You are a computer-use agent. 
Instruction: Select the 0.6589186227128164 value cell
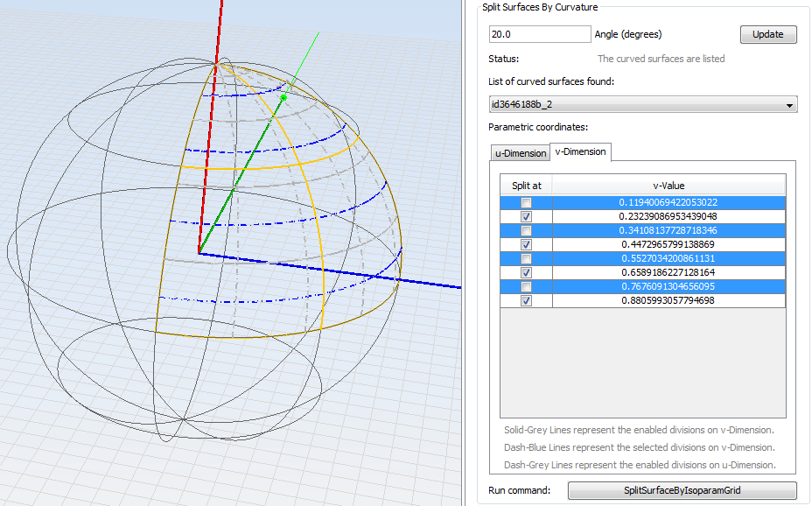(x=668, y=272)
